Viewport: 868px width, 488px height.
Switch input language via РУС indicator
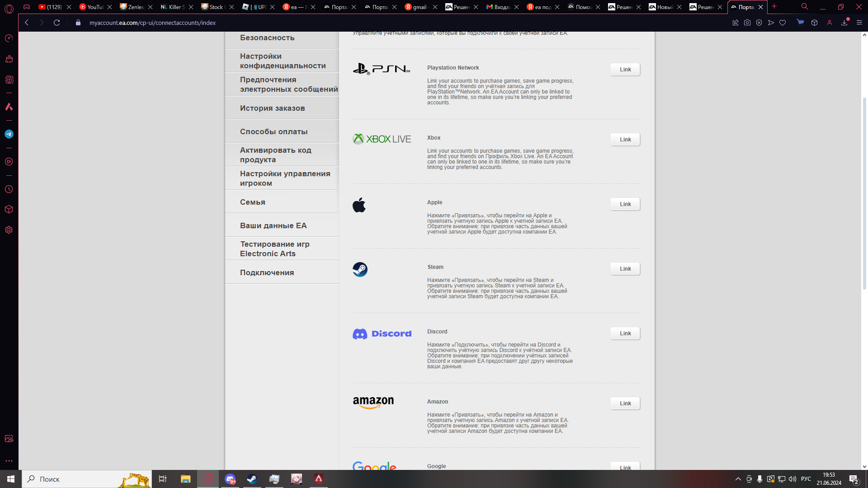coord(806,479)
